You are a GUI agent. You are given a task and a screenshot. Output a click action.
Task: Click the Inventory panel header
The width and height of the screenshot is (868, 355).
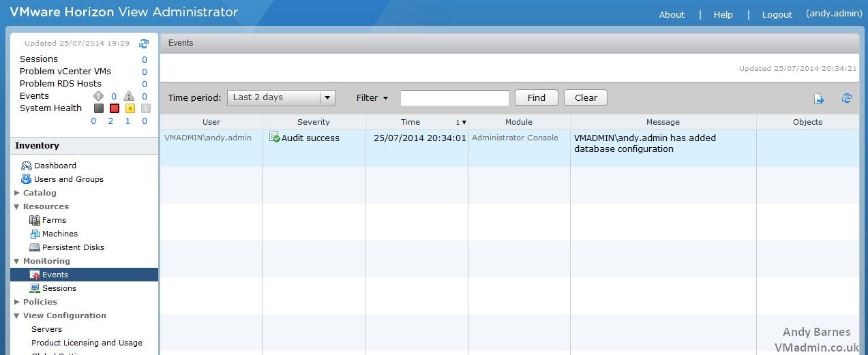[85, 146]
